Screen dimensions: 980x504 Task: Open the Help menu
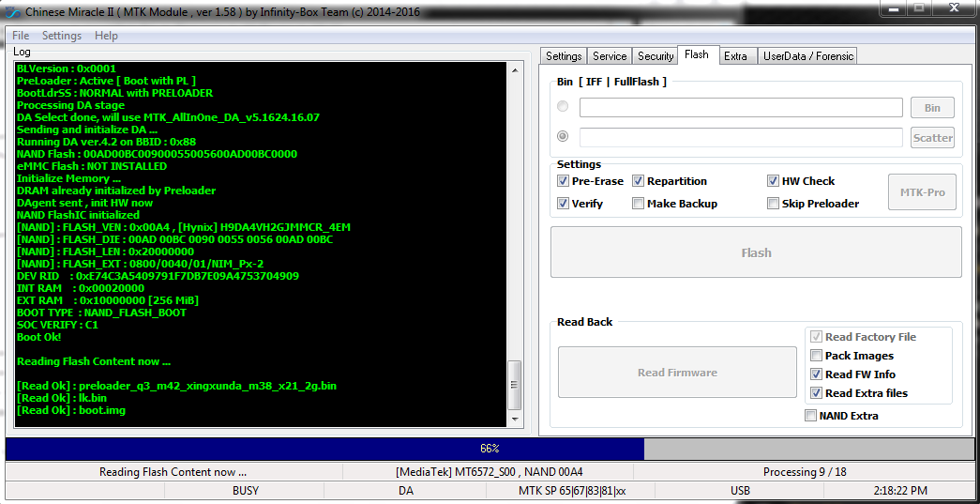[106, 36]
